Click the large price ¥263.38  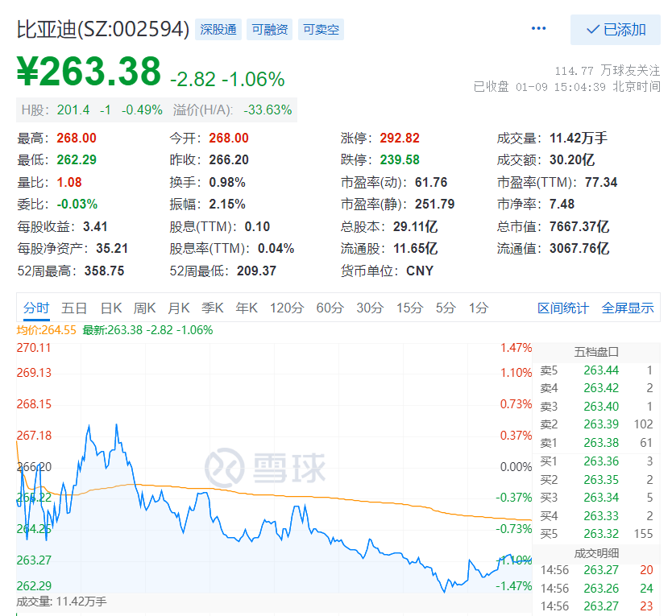89,72
